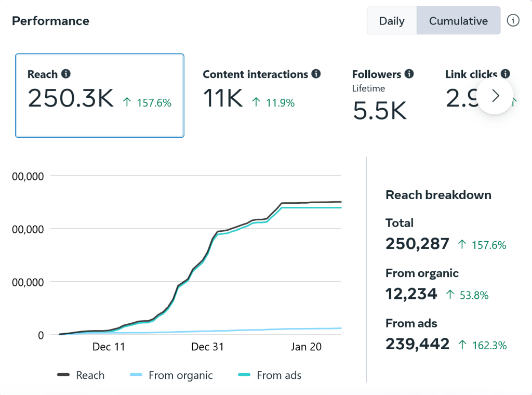Viewport: 532px width, 395px height.
Task: Click the green up arrow beside 11.9%
Action: tap(256, 103)
